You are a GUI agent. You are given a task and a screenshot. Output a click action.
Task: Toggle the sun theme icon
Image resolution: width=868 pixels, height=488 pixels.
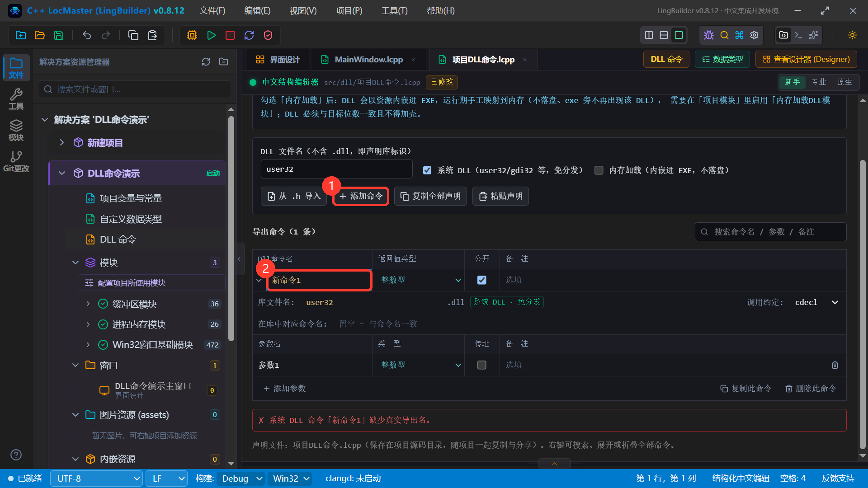coord(852,35)
